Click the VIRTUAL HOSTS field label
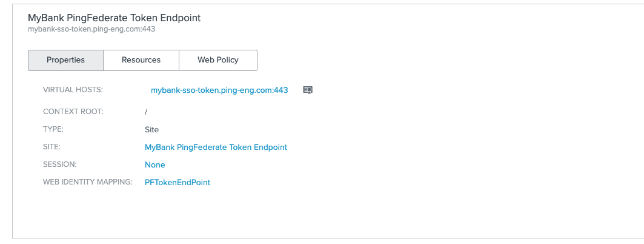The width and height of the screenshot is (644, 244). click(x=73, y=90)
